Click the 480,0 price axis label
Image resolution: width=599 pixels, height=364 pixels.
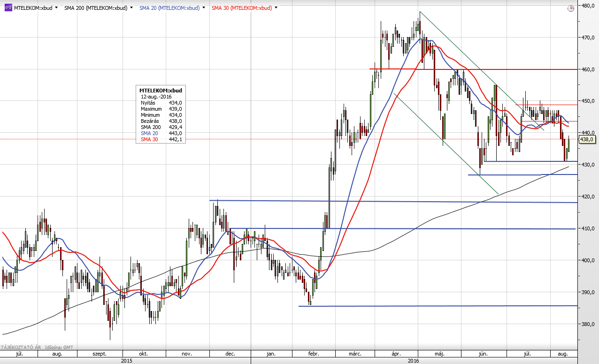click(x=589, y=6)
